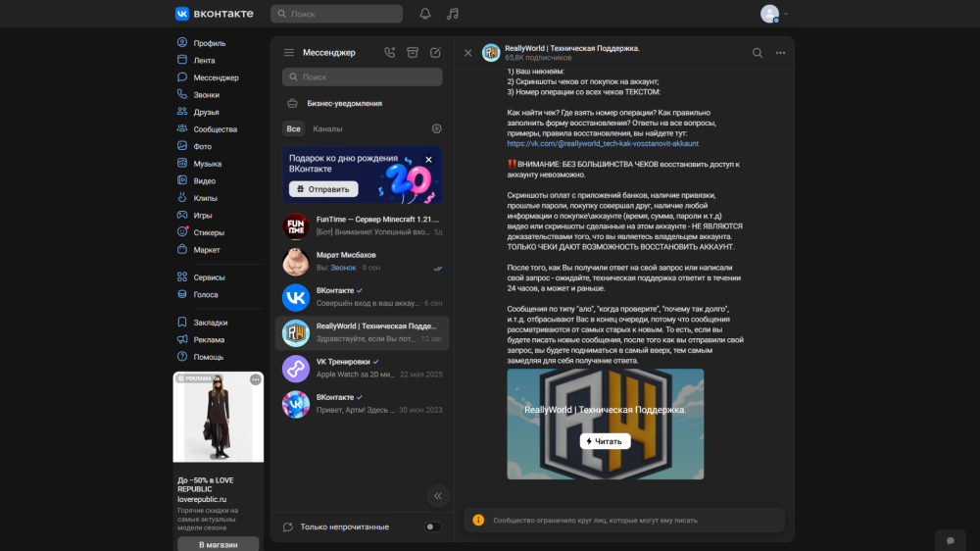This screenshot has width=980, height=551.
Task: Start a new call from messenger header
Action: click(x=389, y=53)
